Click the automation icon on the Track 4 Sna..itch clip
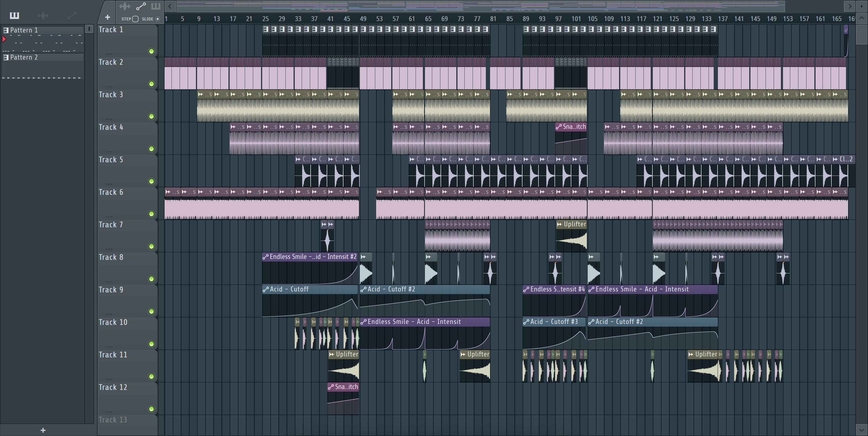The width and height of the screenshot is (868, 436). tap(559, 126)
